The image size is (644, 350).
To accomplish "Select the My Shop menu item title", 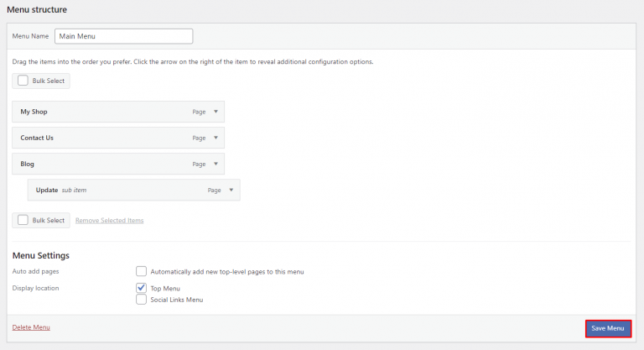I will pyautogui.click(x=39, y=112).
